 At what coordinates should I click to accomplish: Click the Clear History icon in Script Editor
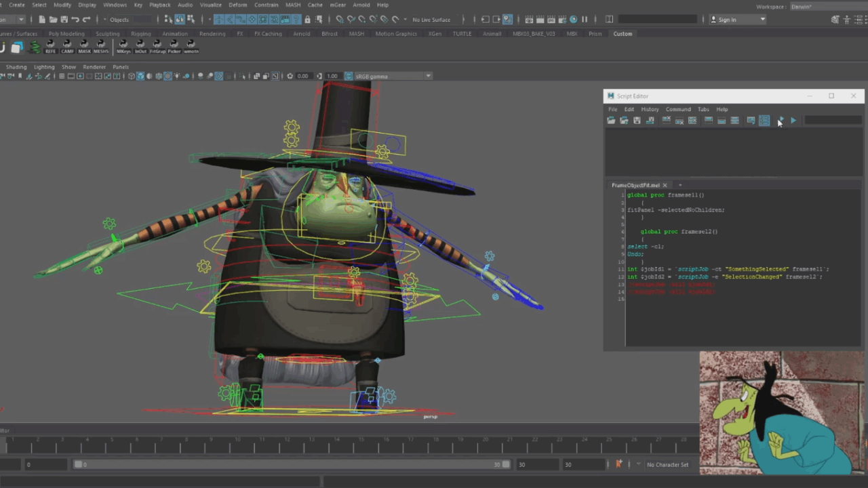[667, 121]
